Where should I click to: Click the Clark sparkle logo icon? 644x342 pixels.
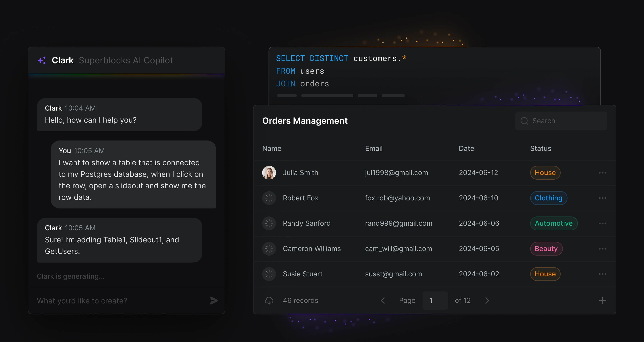pos(42,60)
